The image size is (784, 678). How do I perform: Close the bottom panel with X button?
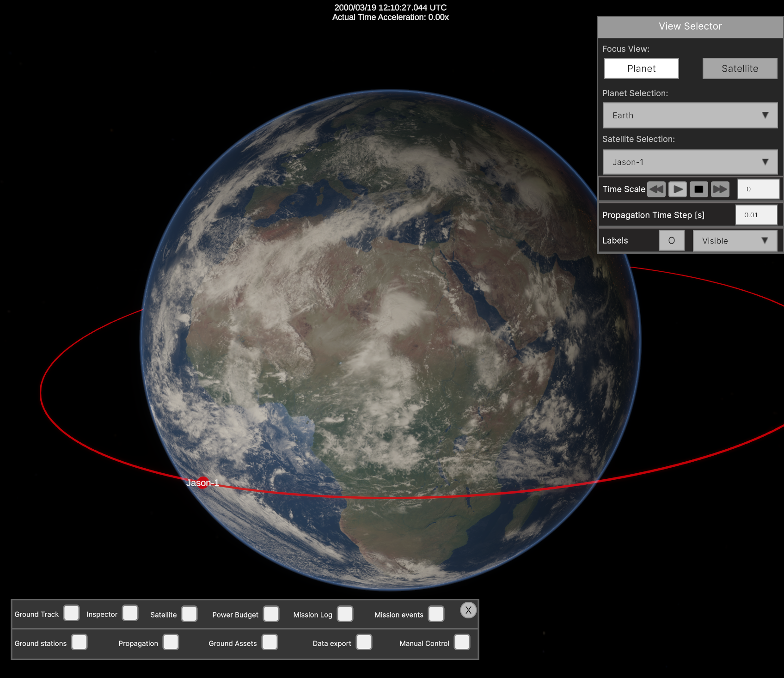tap(468, 610)
